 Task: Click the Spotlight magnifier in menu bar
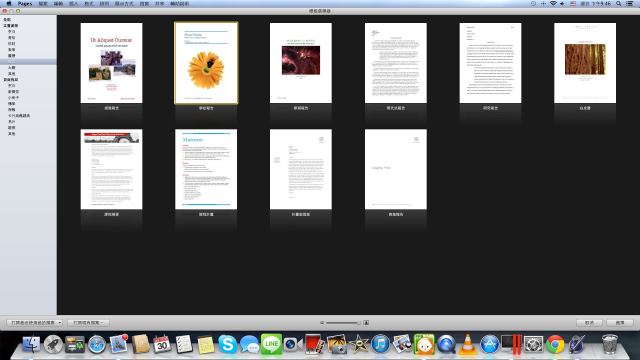(618, 4)
